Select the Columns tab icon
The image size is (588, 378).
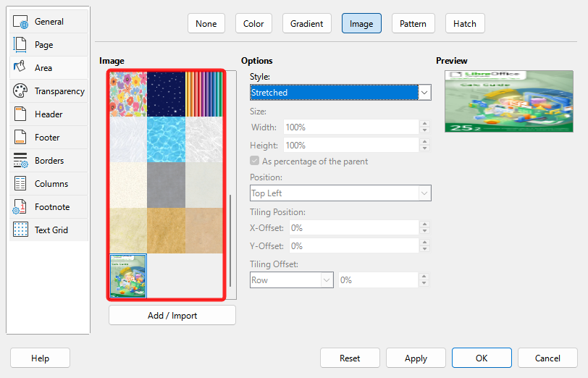click(x=20, y=184)
